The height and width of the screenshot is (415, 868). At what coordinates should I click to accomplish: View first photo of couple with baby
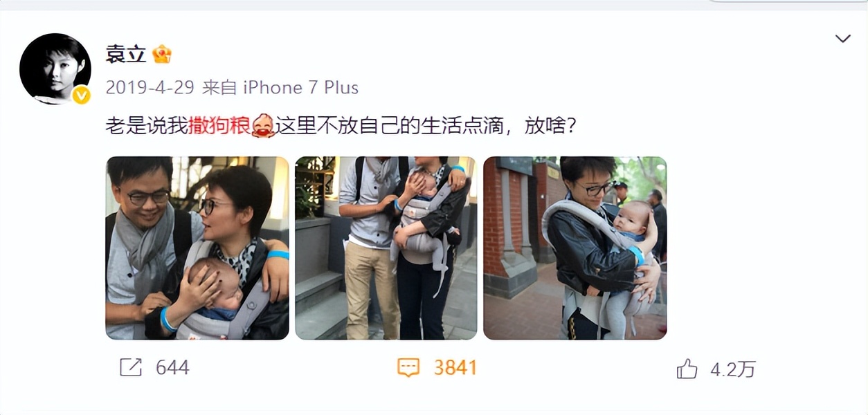coord(197,248)
